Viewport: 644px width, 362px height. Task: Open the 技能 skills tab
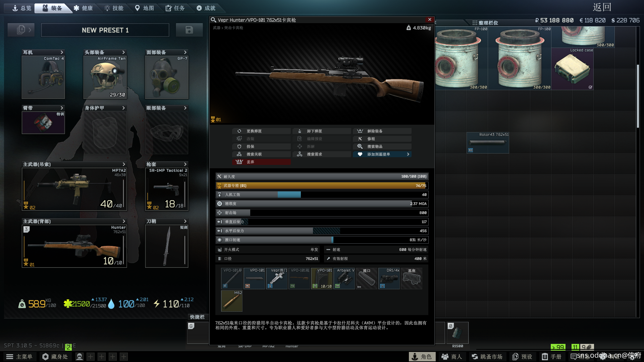[x=114, y=8]
